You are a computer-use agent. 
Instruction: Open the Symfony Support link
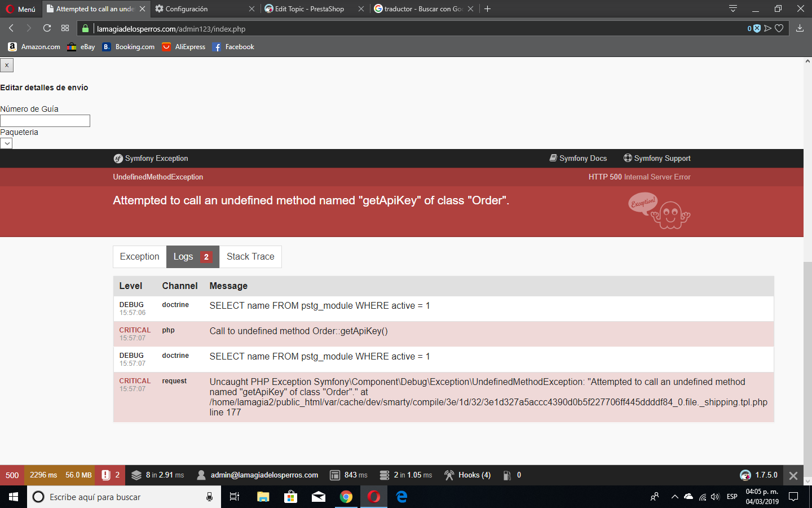[x=657, y=159]
